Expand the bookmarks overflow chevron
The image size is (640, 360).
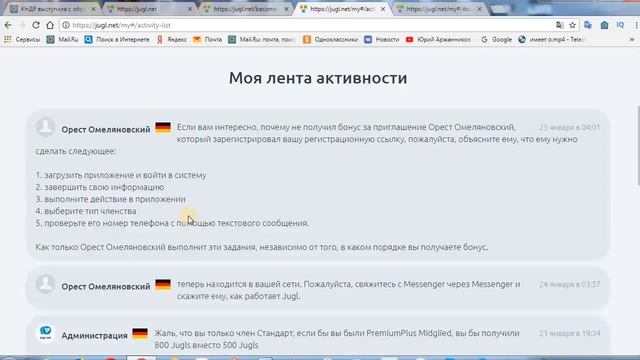(632, 40)
